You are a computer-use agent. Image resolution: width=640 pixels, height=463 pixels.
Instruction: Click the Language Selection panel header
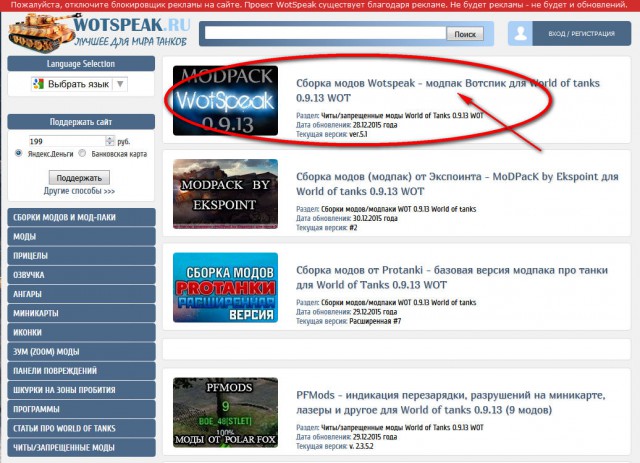click(x=81, y=64)
